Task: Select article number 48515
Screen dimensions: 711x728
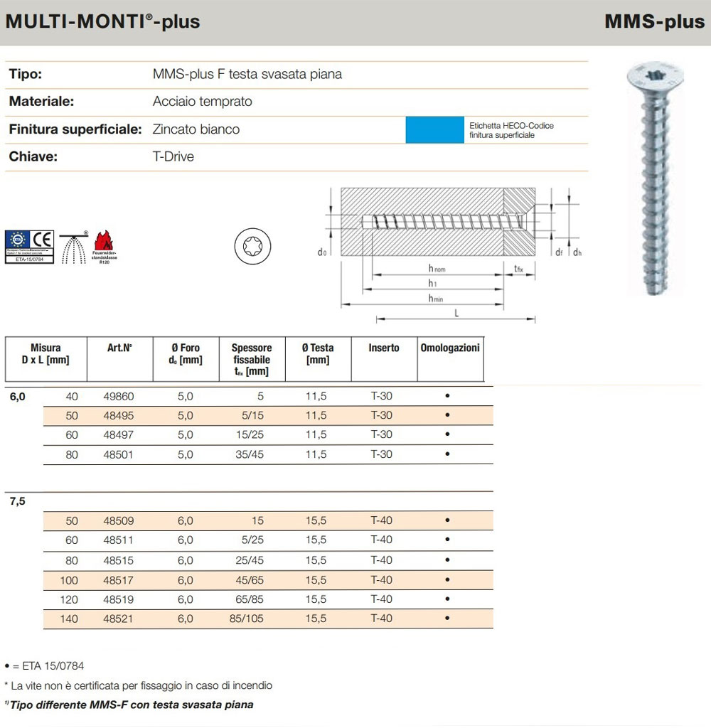Action: 119,560
